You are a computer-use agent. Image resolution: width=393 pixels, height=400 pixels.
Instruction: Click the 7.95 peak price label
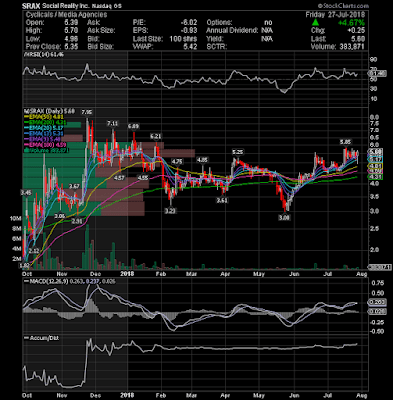87,112
